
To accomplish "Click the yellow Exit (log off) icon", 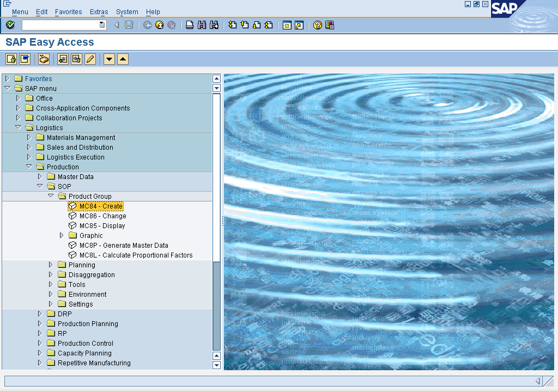I will (x=160, y=25).
